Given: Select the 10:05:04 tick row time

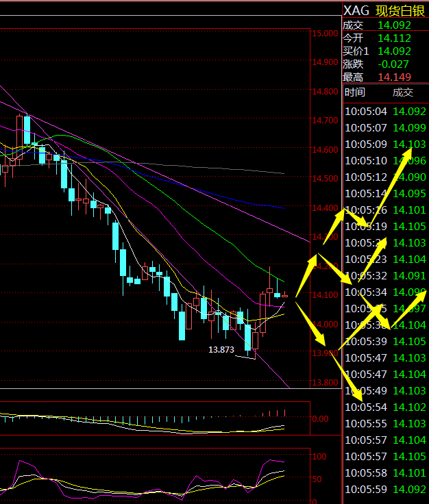Looking at the screenshot, I should point(366,112).
